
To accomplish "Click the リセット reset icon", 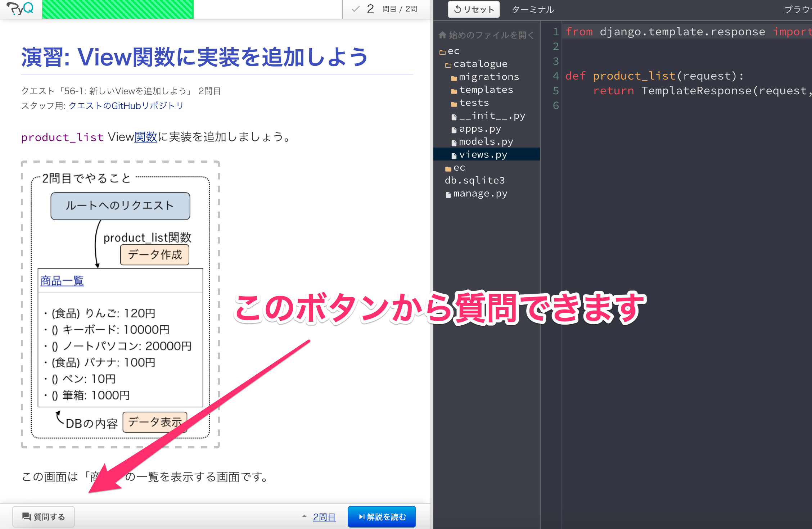I will pos(458,9).
